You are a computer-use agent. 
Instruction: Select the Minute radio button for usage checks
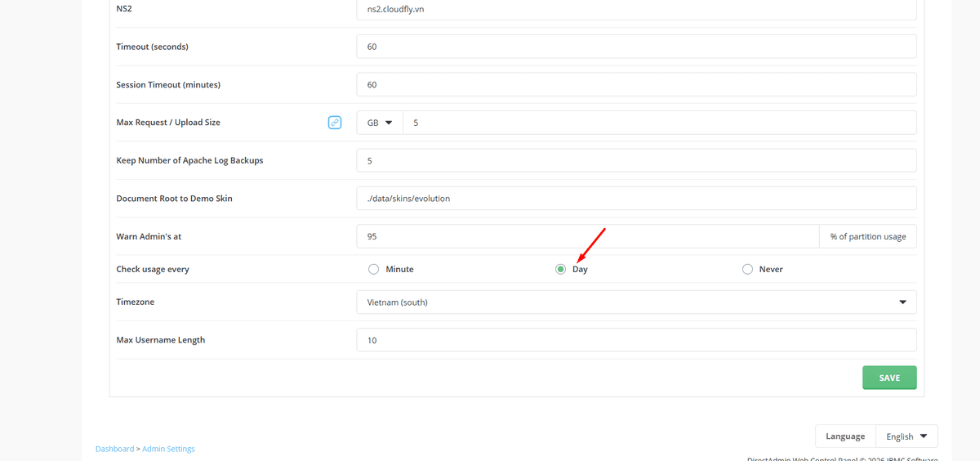pyautogui.click(x=374, y=269)
